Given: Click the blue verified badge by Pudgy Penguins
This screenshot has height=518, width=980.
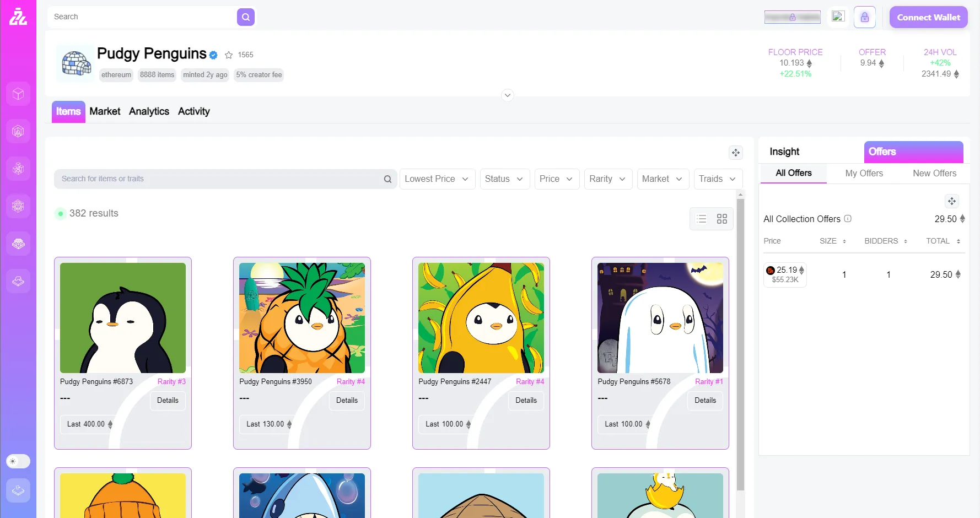Looking at the screenshot, I should tap(213, 55).
